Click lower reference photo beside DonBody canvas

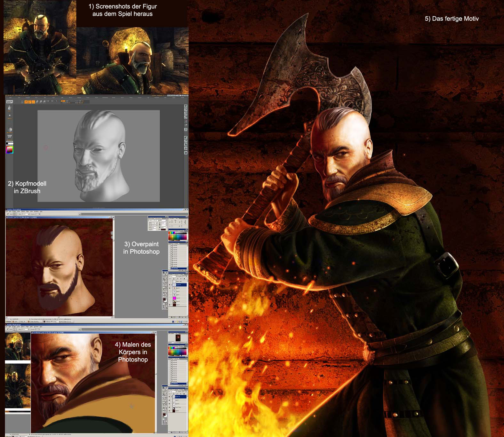point(18,386)
